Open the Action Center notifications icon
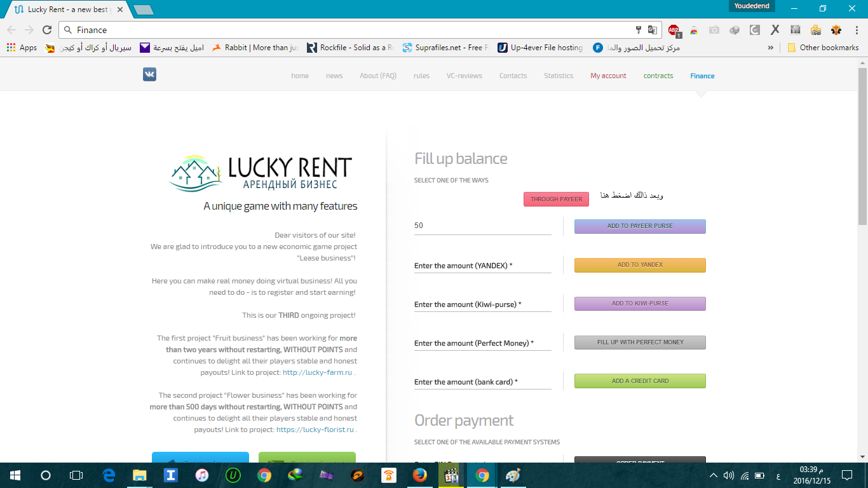This screenshot has width=868, height=488. (846, 475)
